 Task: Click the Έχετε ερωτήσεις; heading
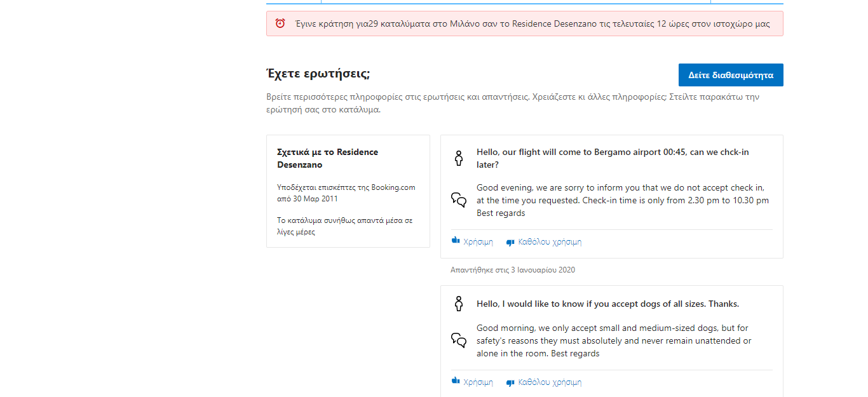(318, 74)
